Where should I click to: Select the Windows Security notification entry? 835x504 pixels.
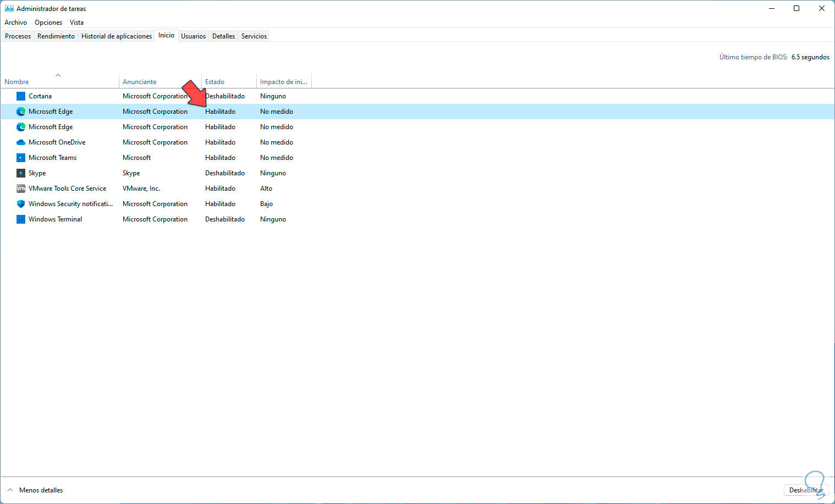[417, 204]
